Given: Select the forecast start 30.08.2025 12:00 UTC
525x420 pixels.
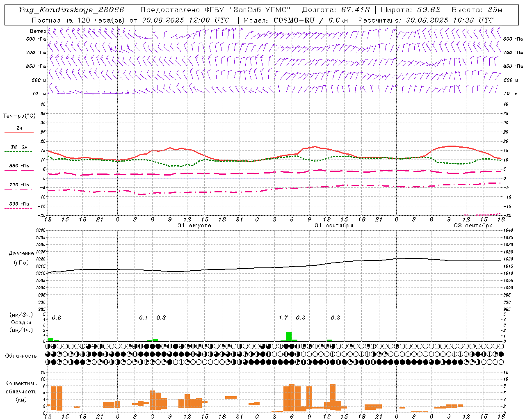Looking at the screenshot, I should coord(185,20).
